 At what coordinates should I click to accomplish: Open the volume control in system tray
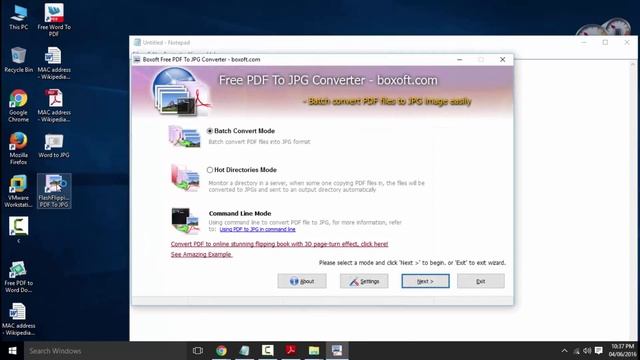587,351
